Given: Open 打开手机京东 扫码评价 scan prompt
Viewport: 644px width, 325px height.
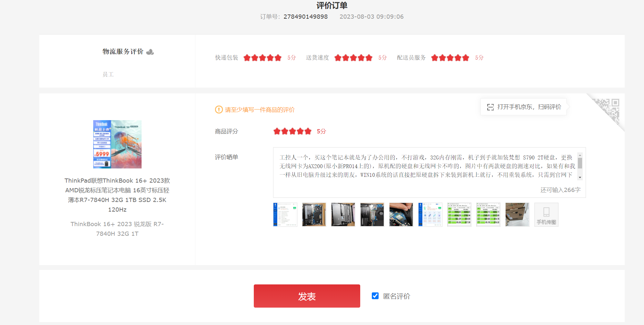Looking at the screenshot, I should 524,107.
